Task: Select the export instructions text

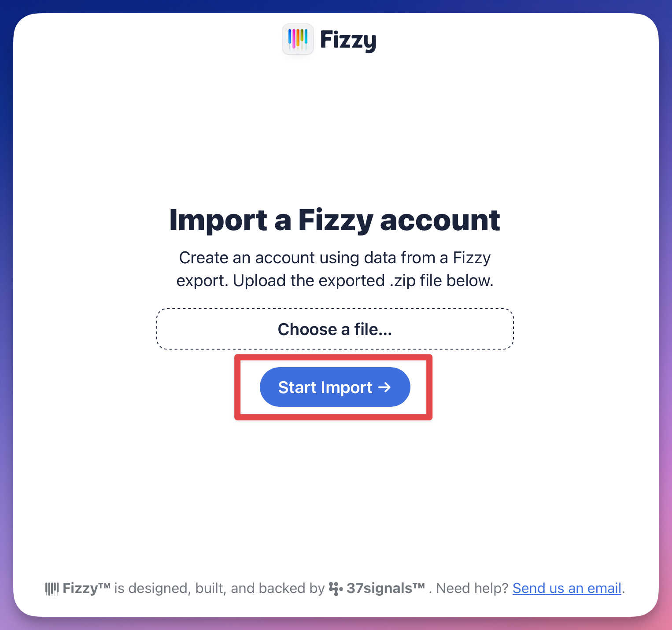Action: (x=335, y=269)
